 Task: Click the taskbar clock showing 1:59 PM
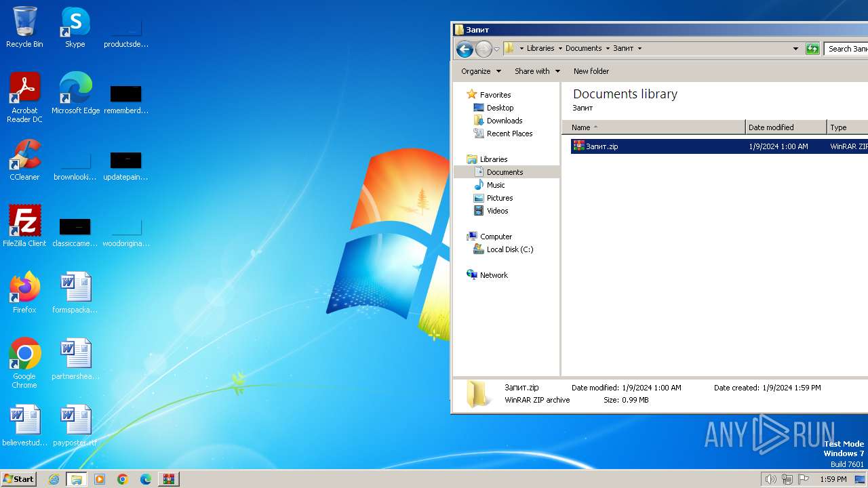pos(833,479)
